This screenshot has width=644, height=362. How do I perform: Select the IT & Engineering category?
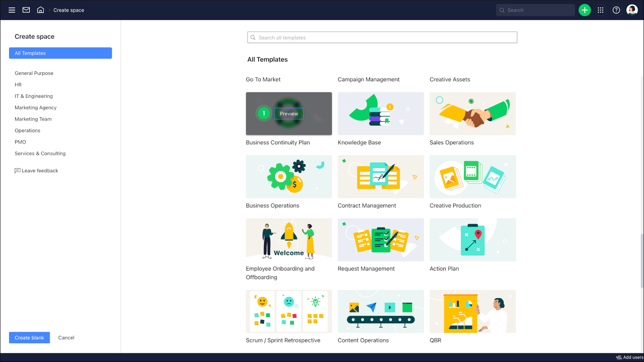(34, 96)
